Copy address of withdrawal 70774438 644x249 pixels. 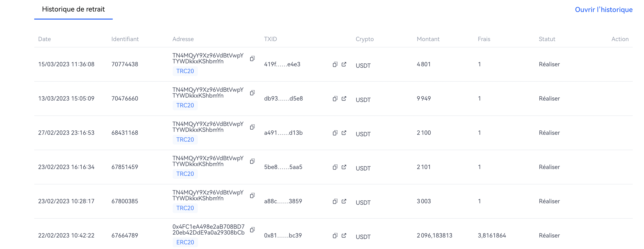pyautogui.click(x=252, y=58)
